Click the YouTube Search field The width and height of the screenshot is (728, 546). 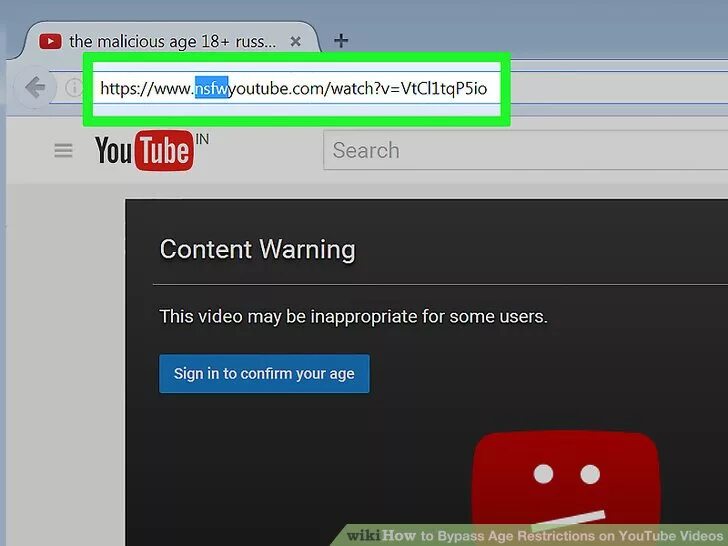point(525,150)
